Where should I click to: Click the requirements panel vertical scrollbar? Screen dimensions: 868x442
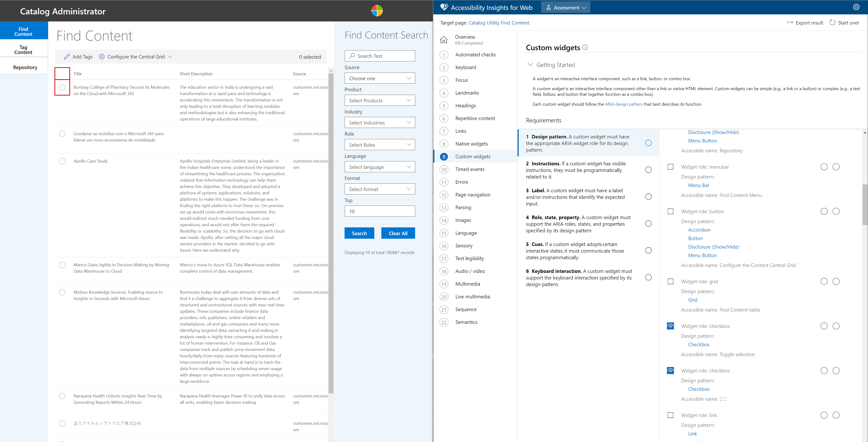pyautogui.click(x=865, y=205)
